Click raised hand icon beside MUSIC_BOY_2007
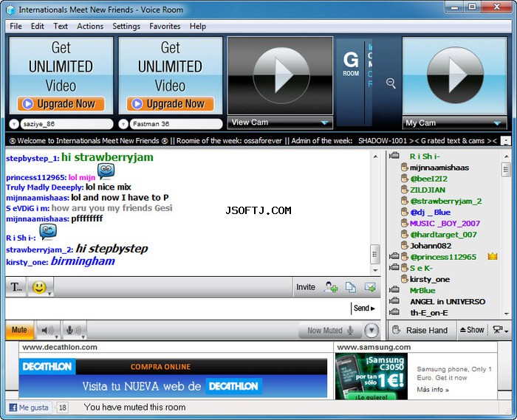The image size is (517, 420). click(404, 224)
